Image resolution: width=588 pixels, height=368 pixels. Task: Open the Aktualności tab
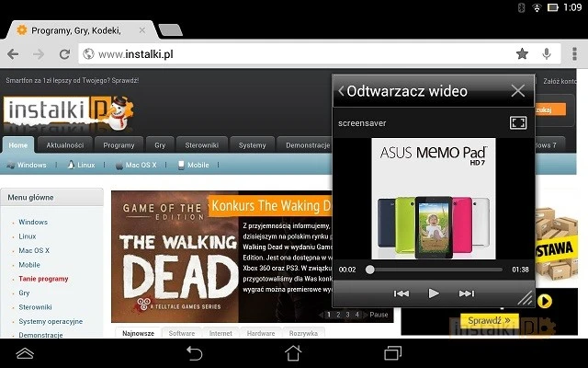[x=65, y=145]
